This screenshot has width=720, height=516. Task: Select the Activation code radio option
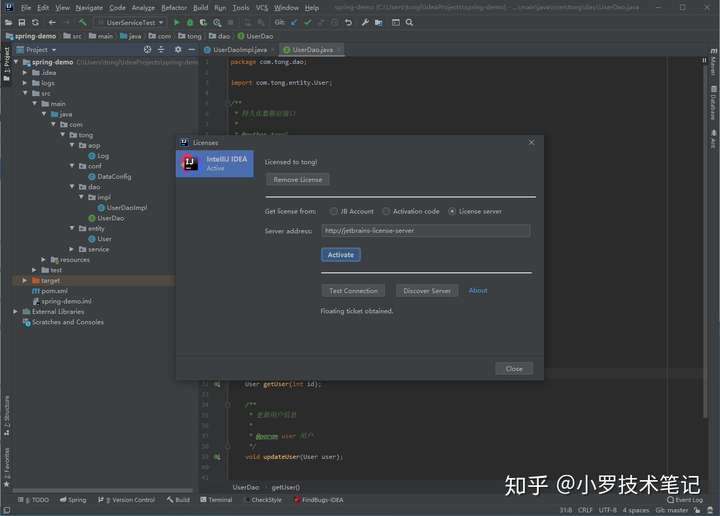point(411,211)
